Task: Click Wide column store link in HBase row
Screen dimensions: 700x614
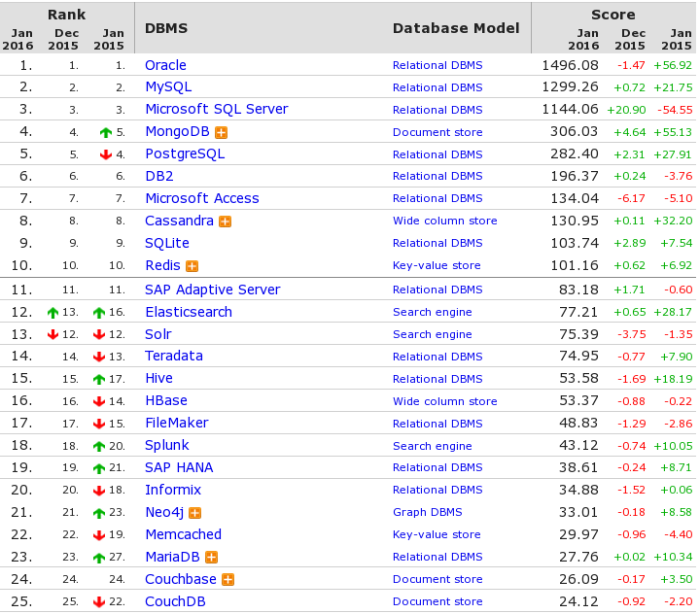Action: point(444,401)
